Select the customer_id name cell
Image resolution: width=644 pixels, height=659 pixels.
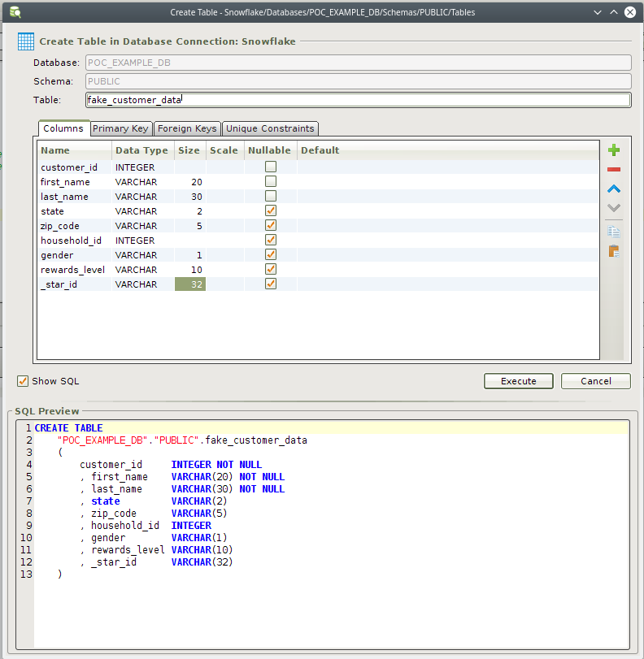(x=75, y=167)
